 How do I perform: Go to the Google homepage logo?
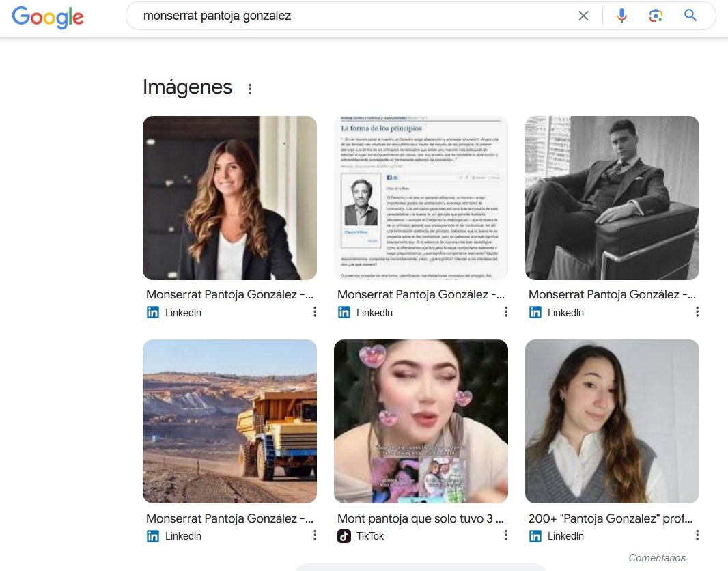tap(48, 16)
